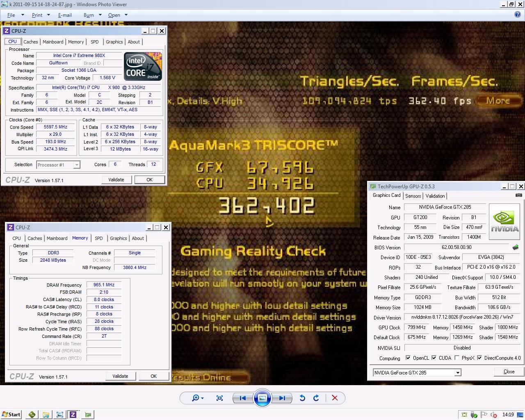Screen dimensions: 525x420
Task: Click the Intel Core i7 logo badge
Action: [143, 66]
